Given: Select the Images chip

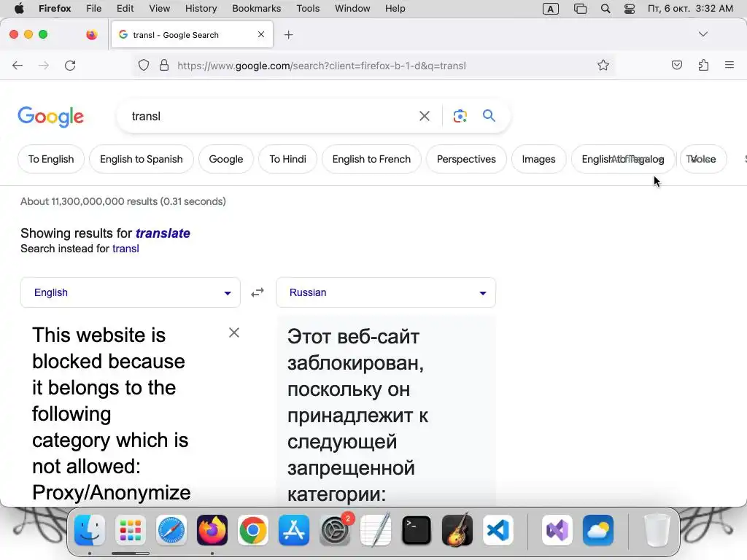Looking at the screenshot, I should click(x=539, y=159).
